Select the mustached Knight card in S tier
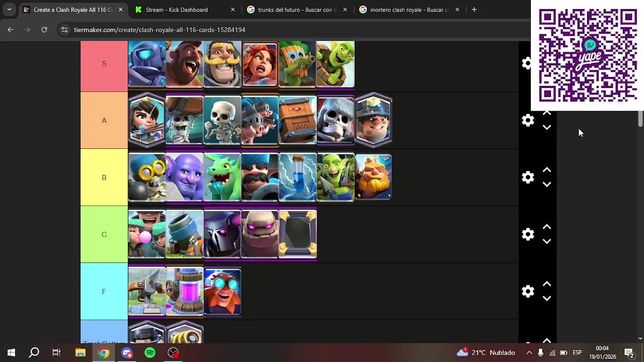Screen dimensions: 644x362 coord(222,64)
